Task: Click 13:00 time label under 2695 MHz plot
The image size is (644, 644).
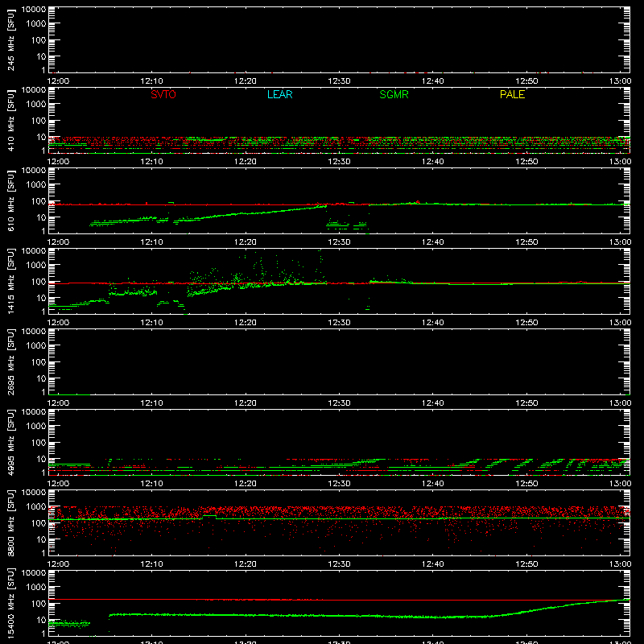Action: (620, 403)
